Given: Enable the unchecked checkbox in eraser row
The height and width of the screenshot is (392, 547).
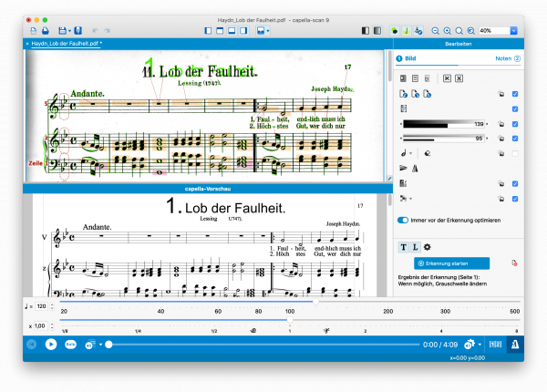Looking at the screenshot, I should [515, 153].
